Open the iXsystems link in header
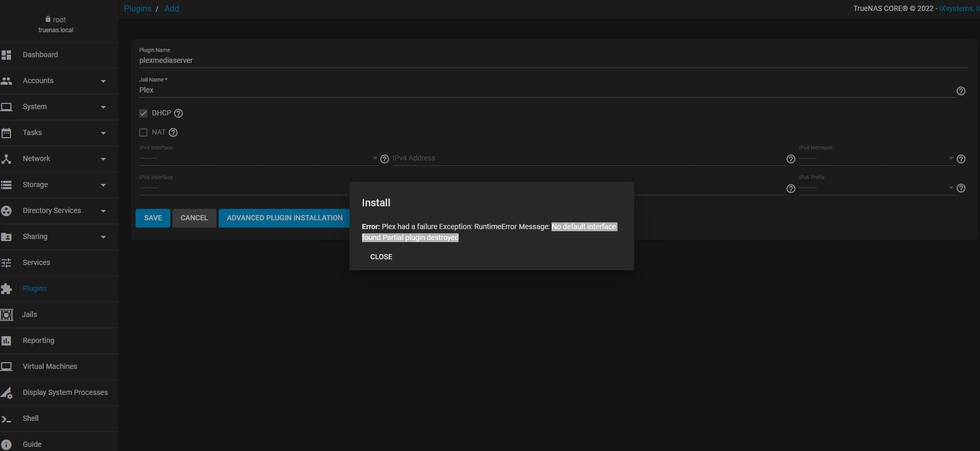 (x=958, y=8)
